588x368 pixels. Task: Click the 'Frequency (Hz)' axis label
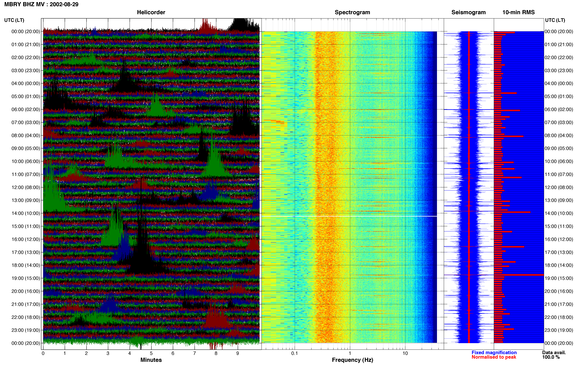352,360
